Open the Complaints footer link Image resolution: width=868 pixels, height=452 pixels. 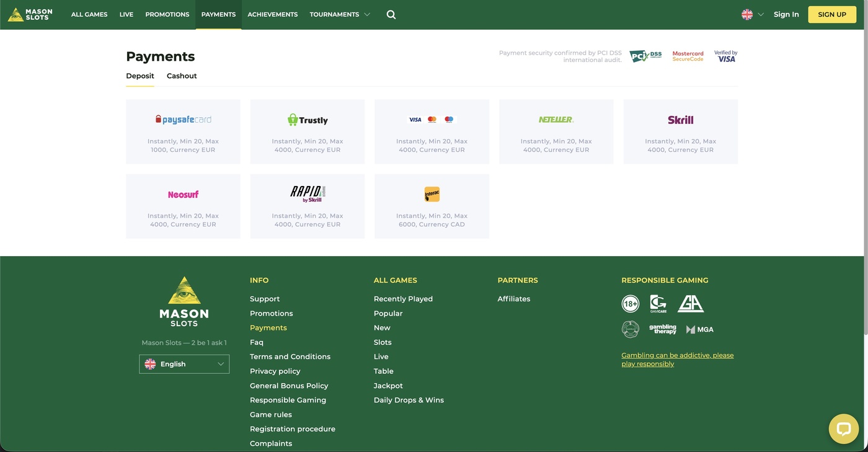click(x=271, y=443)
